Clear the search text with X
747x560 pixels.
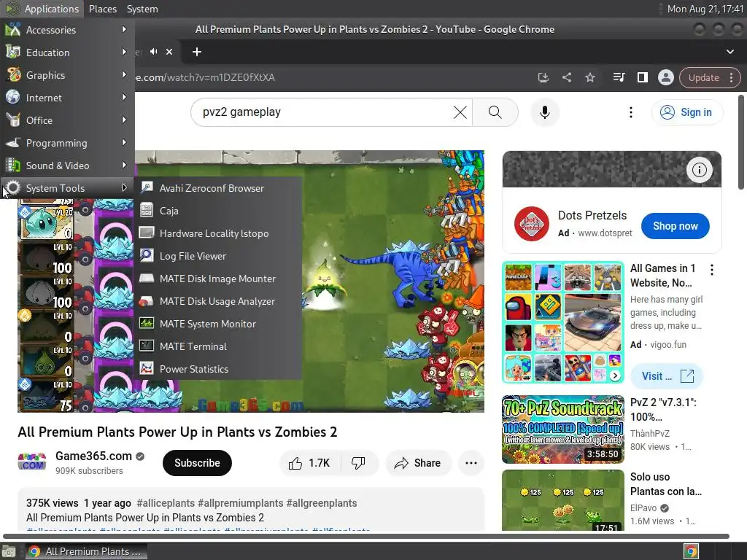460,112
